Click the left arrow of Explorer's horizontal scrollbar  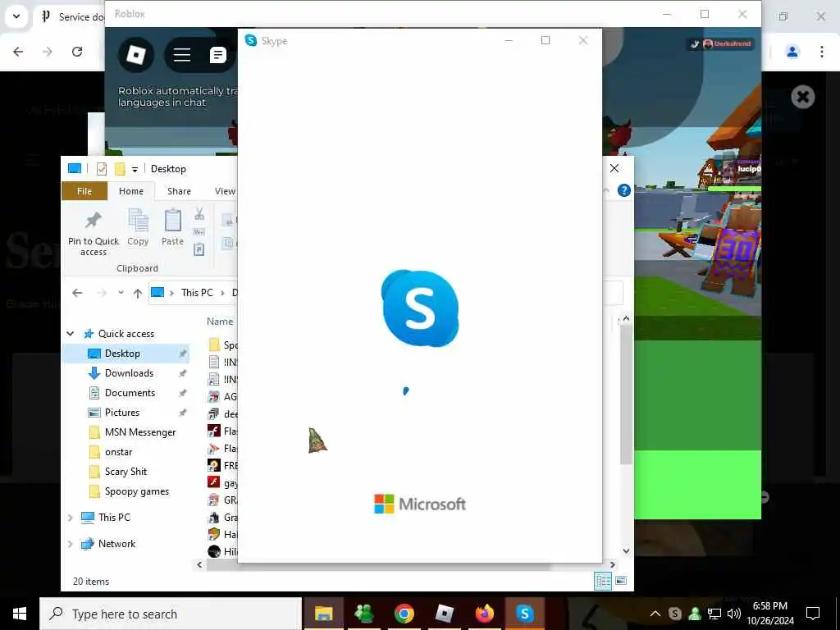tap(200, 564)
